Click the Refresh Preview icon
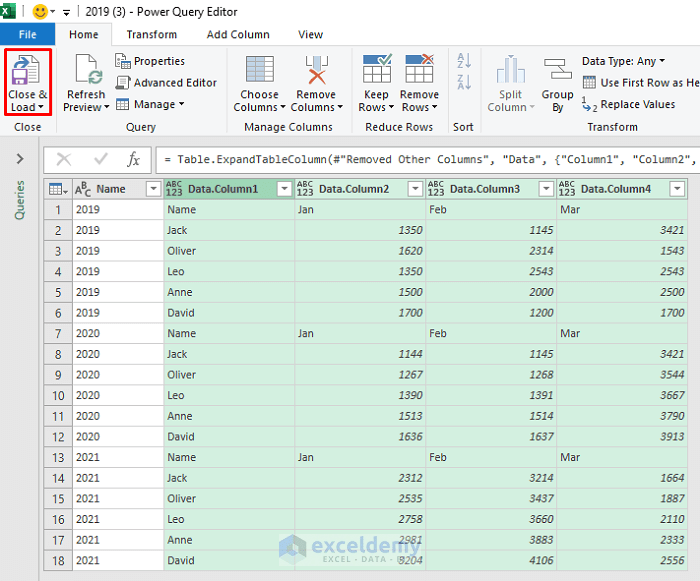 pos(89,69)
